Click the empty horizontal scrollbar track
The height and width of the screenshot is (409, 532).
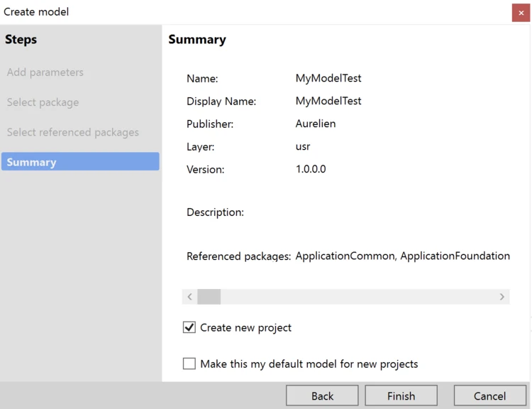click(355, 297)
